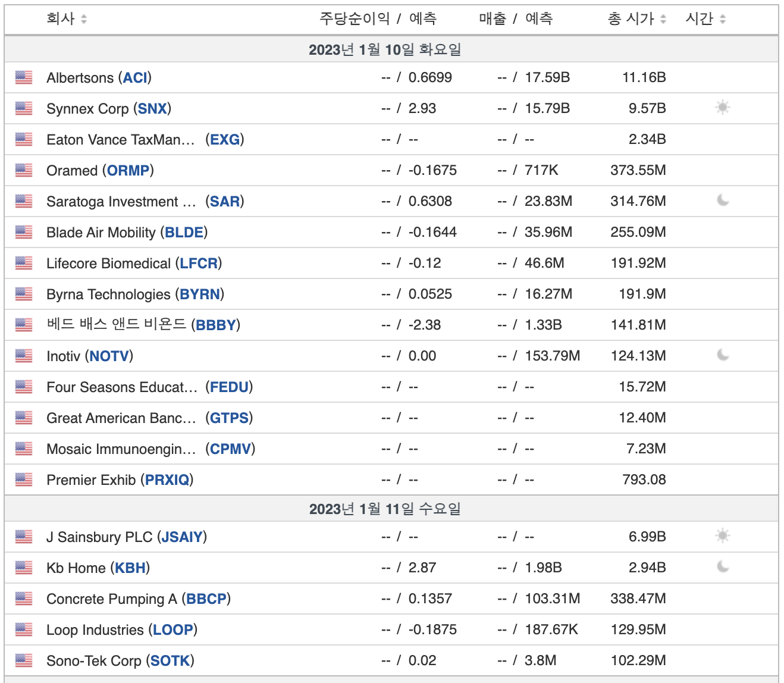The height and width of the screenshot is (683, 784).
Task: Click the flag icon beside Inotiv
Action: 24,356
